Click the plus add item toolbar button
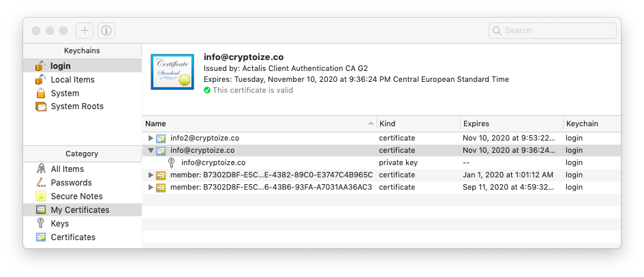Image resolution: width=644 pixels, height=277 pixels. pos(85,31)
